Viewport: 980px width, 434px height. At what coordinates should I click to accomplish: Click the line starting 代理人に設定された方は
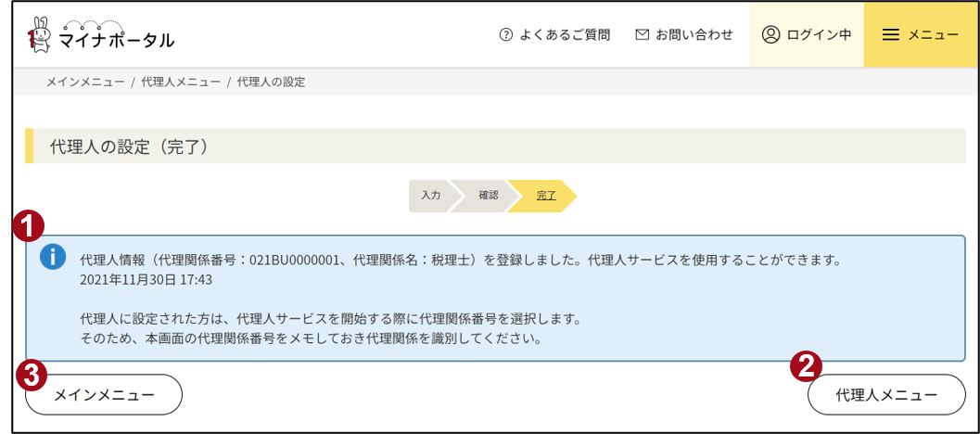point(331,320)
